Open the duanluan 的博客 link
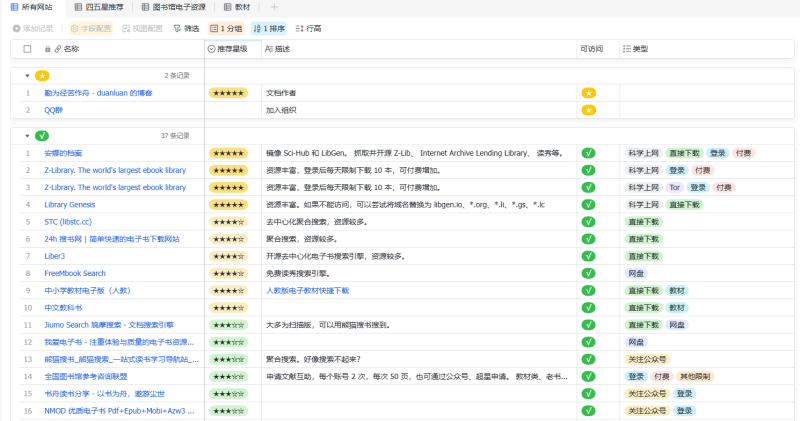Viewport: 800px width, 421px height. [98, 93]
